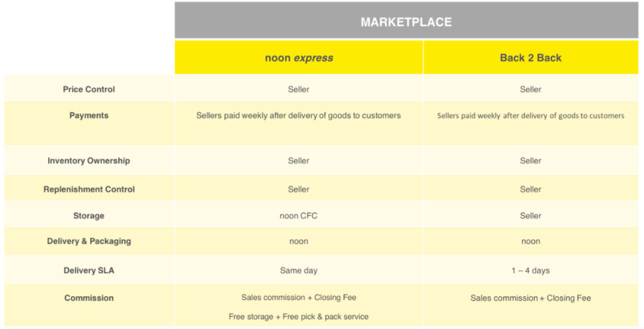
Task: Select the Delivery SLA row label
Action: pos(89,271)
